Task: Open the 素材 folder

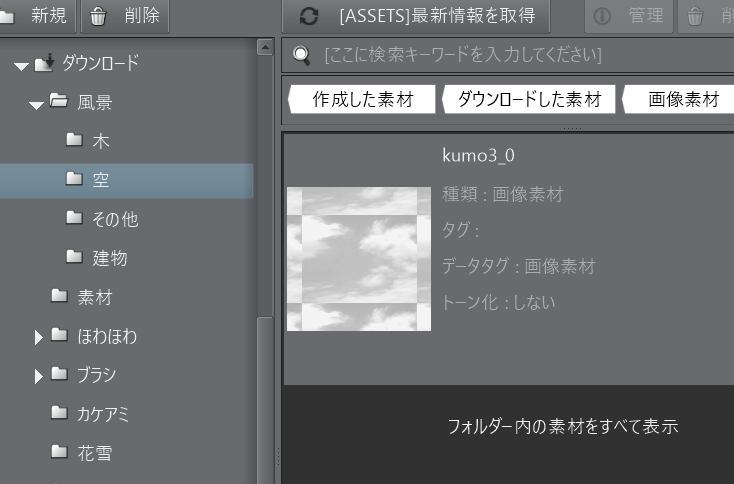Action: [x=95, y=297]
